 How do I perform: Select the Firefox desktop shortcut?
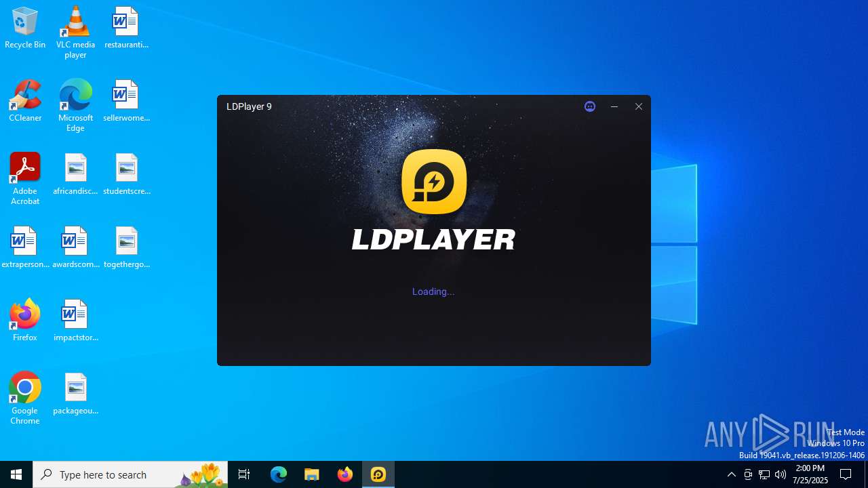click(x=25, y=321)
